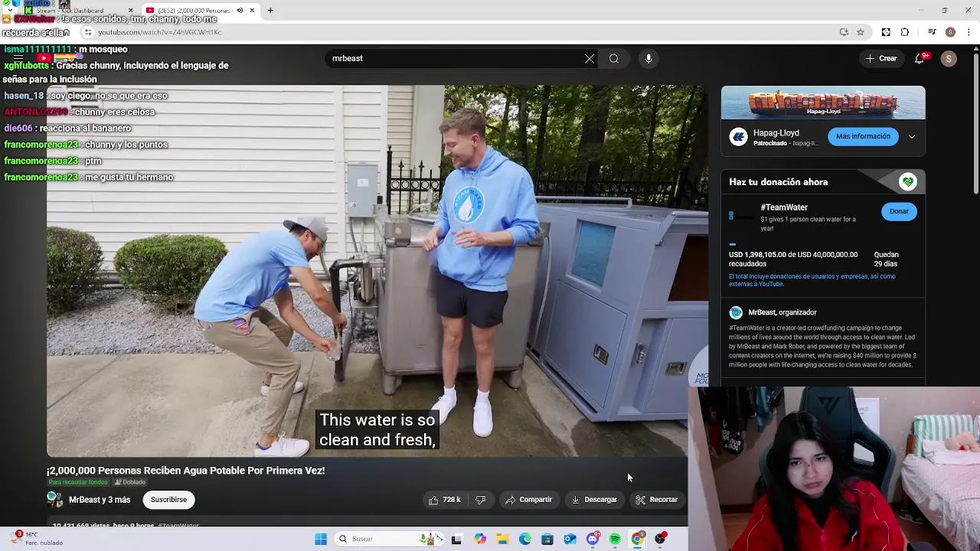Click the Para recaudar fondos badge
Image resolution: width=980 pixels, height=551 pixels.
(78, 482)
